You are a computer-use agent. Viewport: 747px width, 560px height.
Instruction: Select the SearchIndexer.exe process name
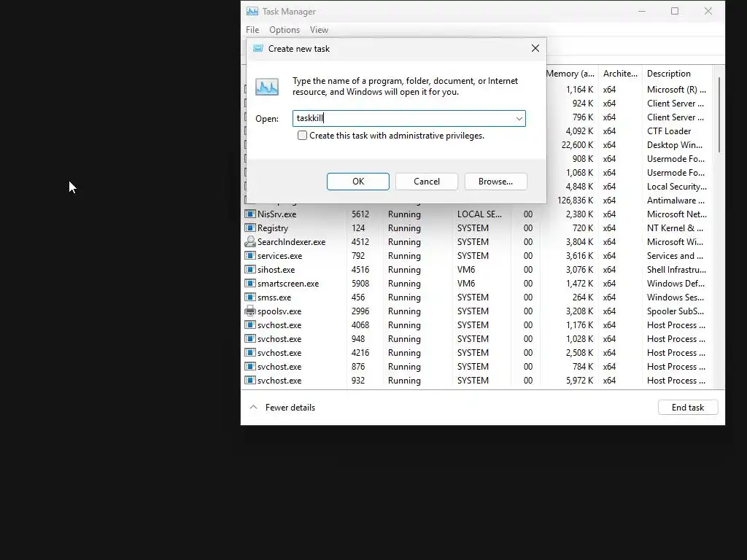(x=291, y=242)
